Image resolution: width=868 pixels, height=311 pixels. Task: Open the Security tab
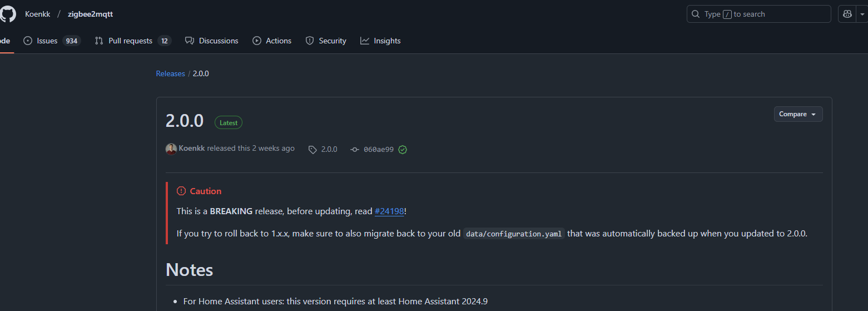pyautogui.click(x=326, y=41)
